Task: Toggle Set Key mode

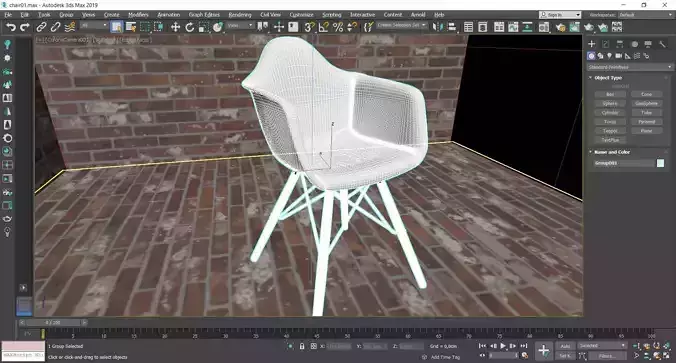Action: point(565,356)
